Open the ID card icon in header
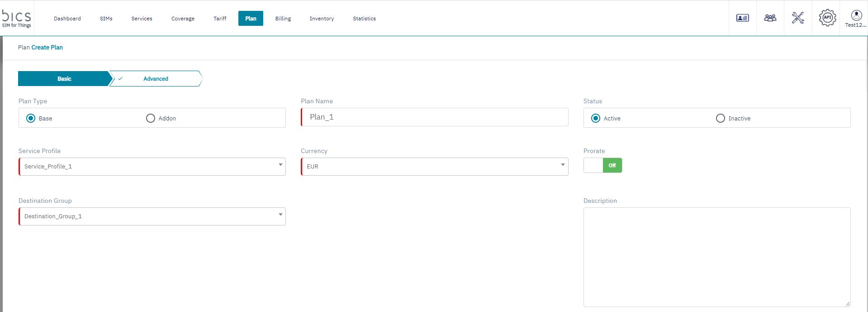Screen dimensions: 868x312 pos(742,18)
